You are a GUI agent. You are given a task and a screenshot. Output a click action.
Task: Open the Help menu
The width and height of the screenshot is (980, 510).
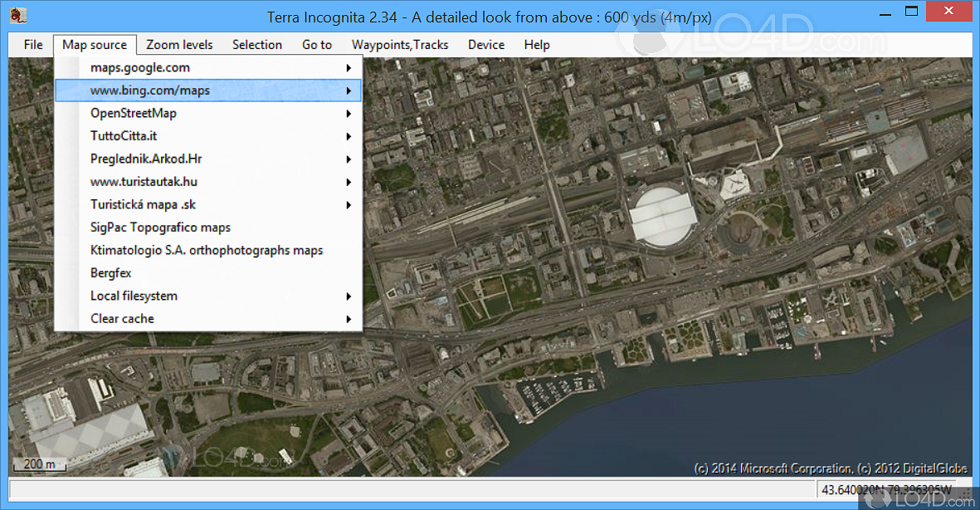coord(537,45)
